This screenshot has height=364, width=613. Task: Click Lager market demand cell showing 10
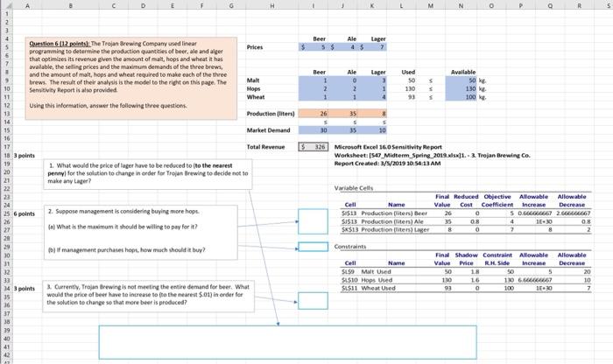(x=372, y=130)
